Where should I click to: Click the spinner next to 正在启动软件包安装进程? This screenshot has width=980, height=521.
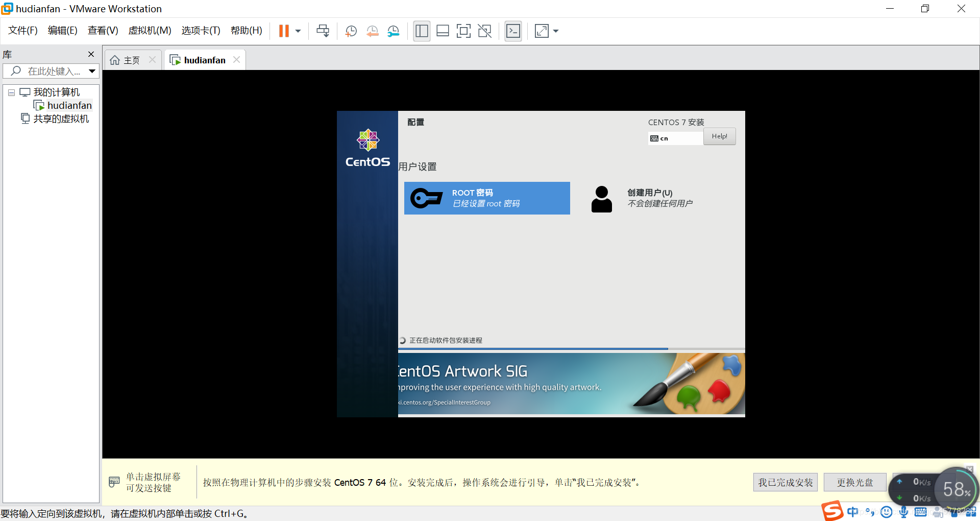[x=402, y=340]
